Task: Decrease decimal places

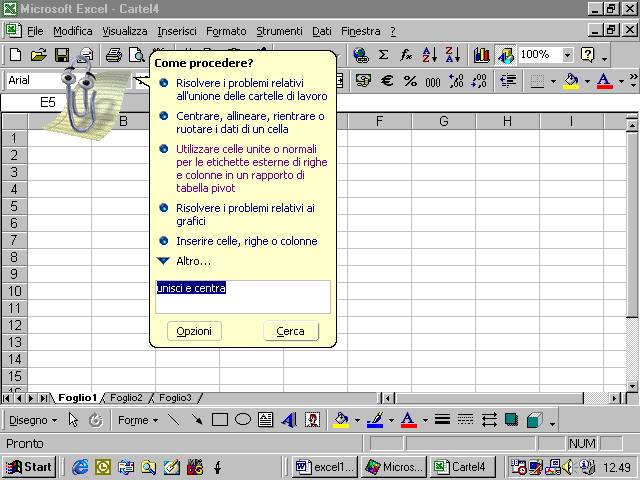Action: click(x=479, y=80)
